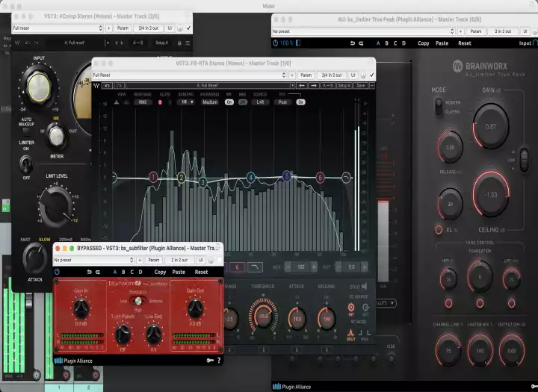Open the bx_subfilter help question mark
This screenshot has width=538, height=392.
point(219,361)
